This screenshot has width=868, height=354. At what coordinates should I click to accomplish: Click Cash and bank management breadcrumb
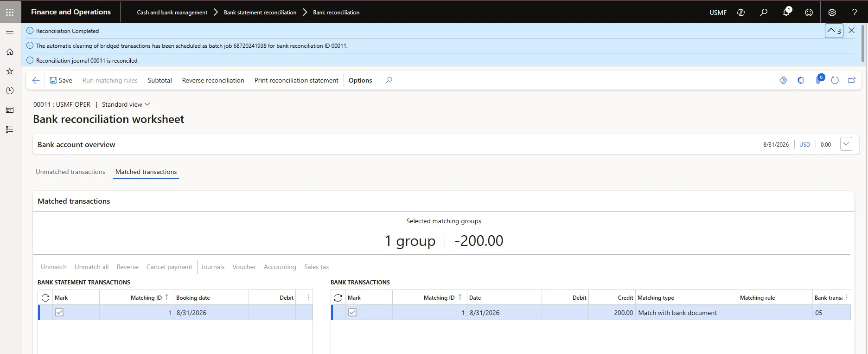[x=172, y=13]
